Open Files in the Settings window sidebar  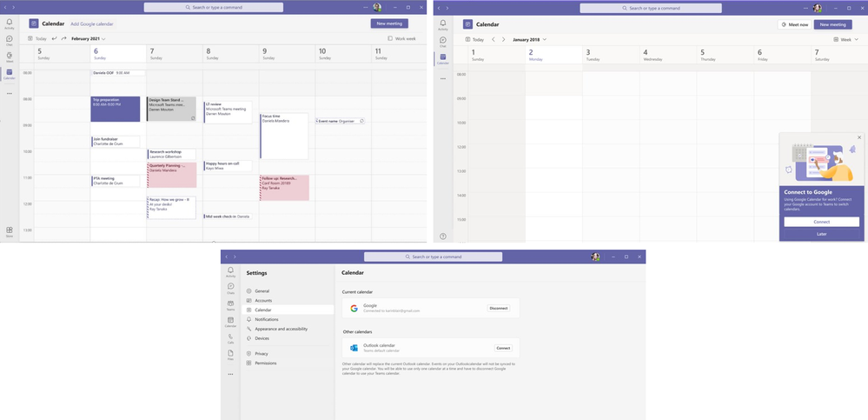point(230,355)
